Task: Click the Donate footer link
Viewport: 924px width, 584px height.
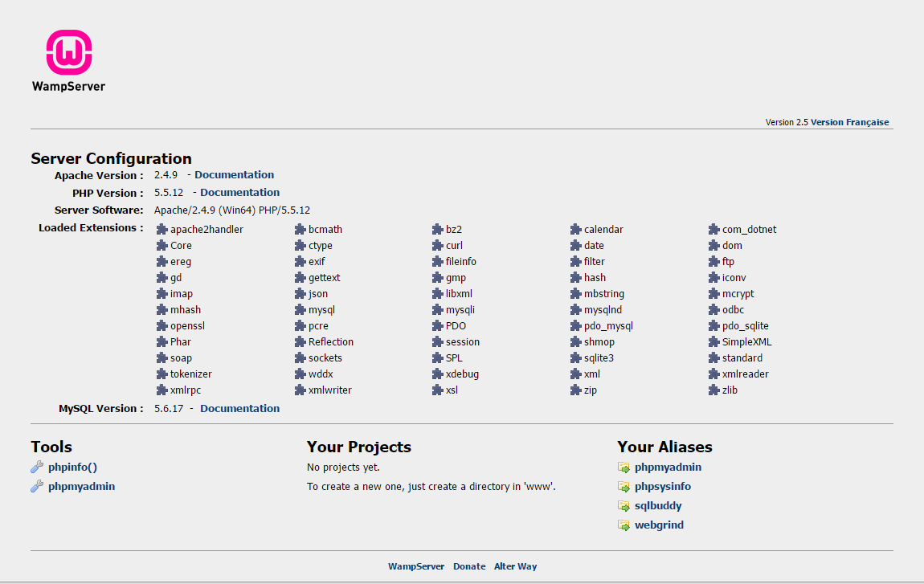Action: 469,566
